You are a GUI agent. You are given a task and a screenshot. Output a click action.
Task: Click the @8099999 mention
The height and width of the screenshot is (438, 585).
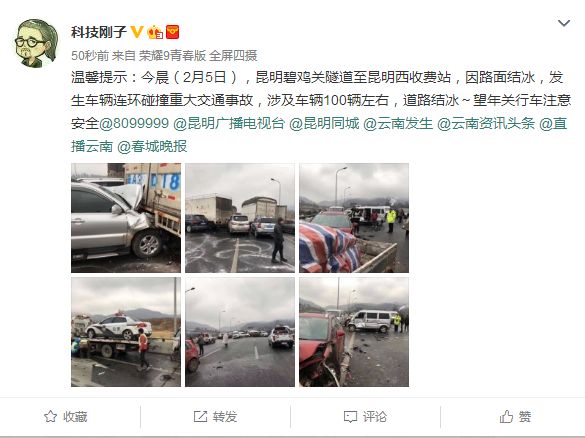[134, 123]
